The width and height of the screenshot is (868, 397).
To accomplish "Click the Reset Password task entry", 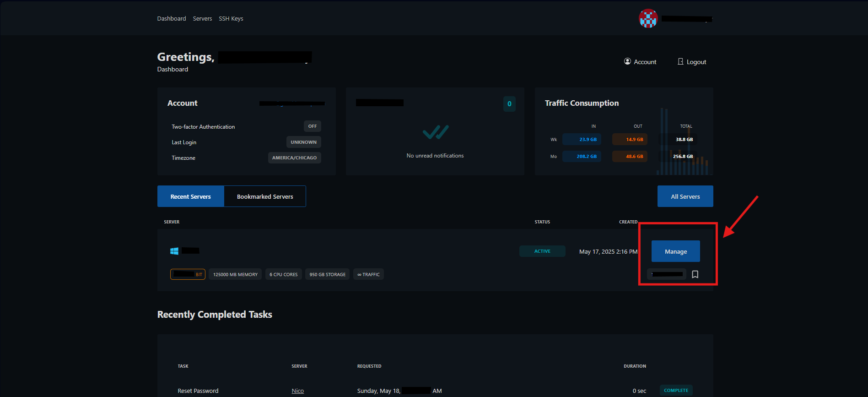I will pyautogui.click(x=198, y=391).
